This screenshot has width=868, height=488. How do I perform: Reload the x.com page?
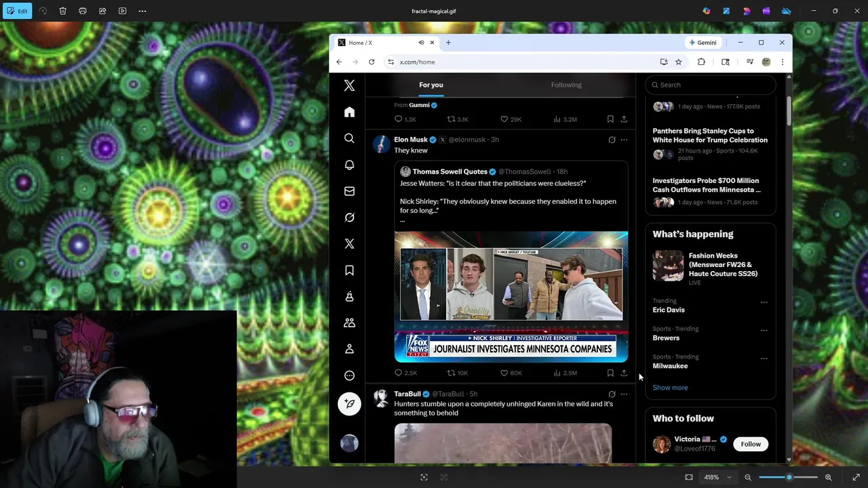click(x=372, y=62)
